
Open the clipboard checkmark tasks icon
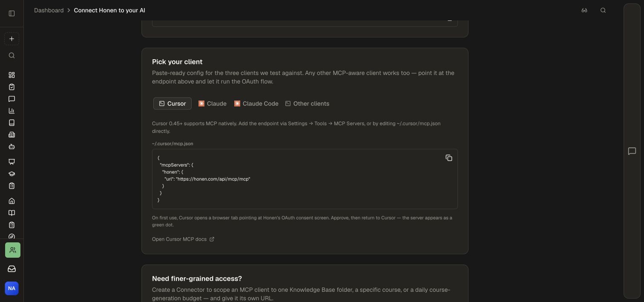tap(11, 87)
